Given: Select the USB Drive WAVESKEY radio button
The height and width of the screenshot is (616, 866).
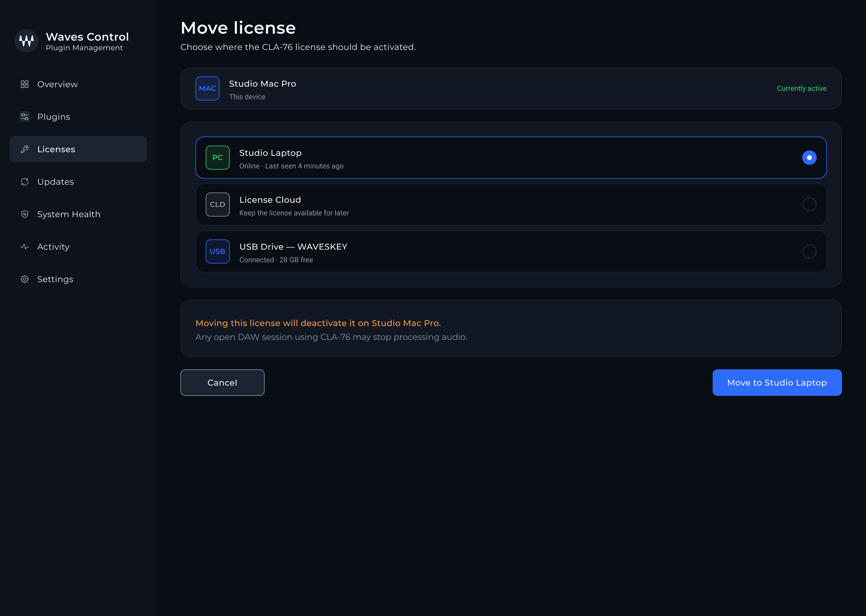Looking at the screenshot, I should (809, 251).
